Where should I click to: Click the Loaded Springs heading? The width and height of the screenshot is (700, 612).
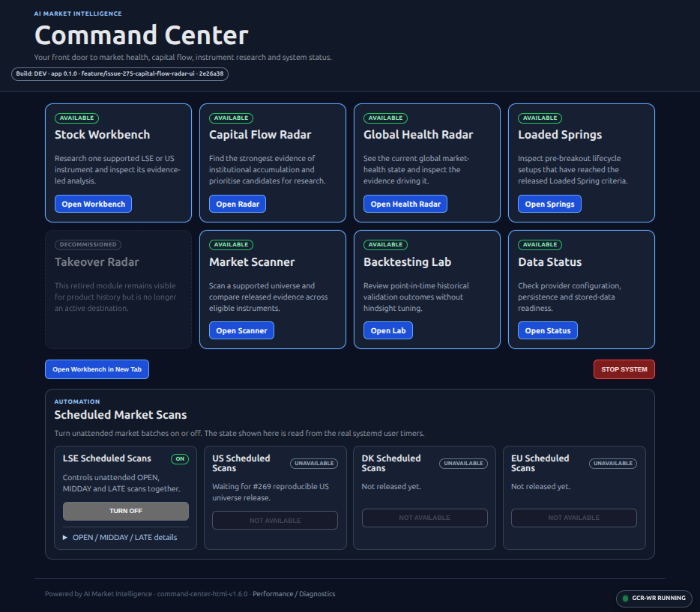[x=560, y=135]
